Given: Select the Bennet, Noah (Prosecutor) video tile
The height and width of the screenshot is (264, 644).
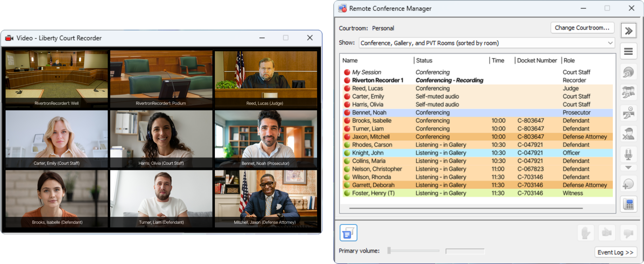Looking at the screenshot, I should pos(266,139).
